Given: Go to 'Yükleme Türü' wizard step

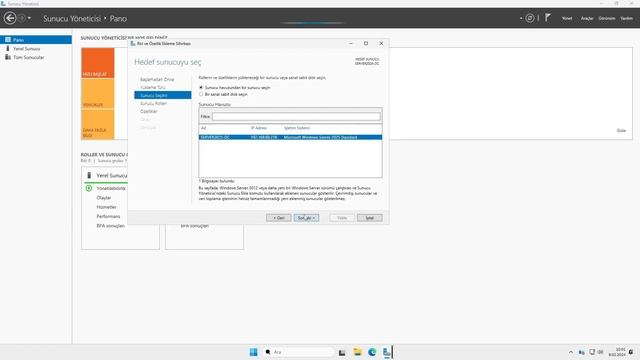Looking at the screenshot, I should pos(153,87).
